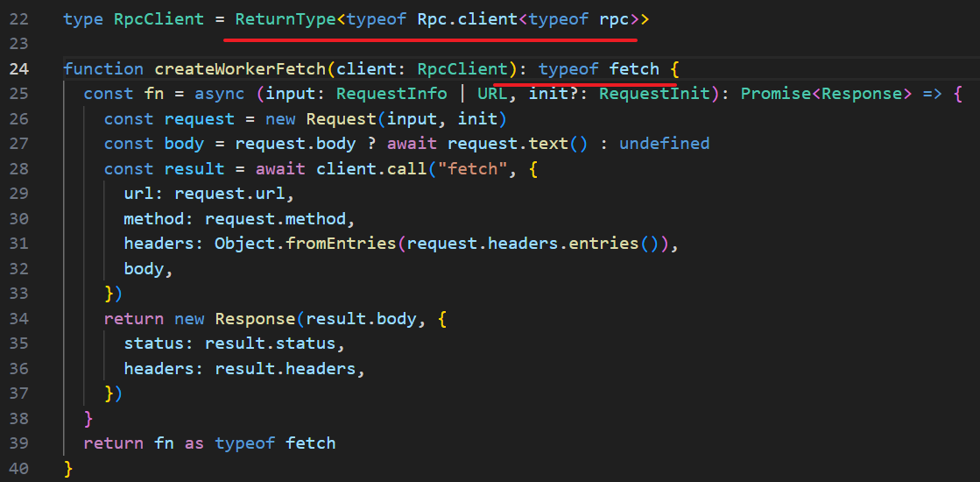
Task: Click line number 39 in the gutter
Action: click(x=18, y=444)
